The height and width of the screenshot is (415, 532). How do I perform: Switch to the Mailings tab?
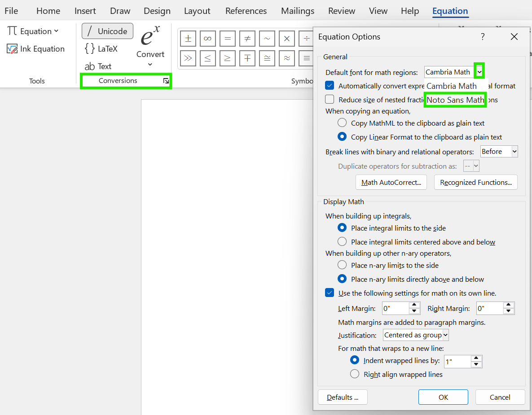(x=297, y=11)
